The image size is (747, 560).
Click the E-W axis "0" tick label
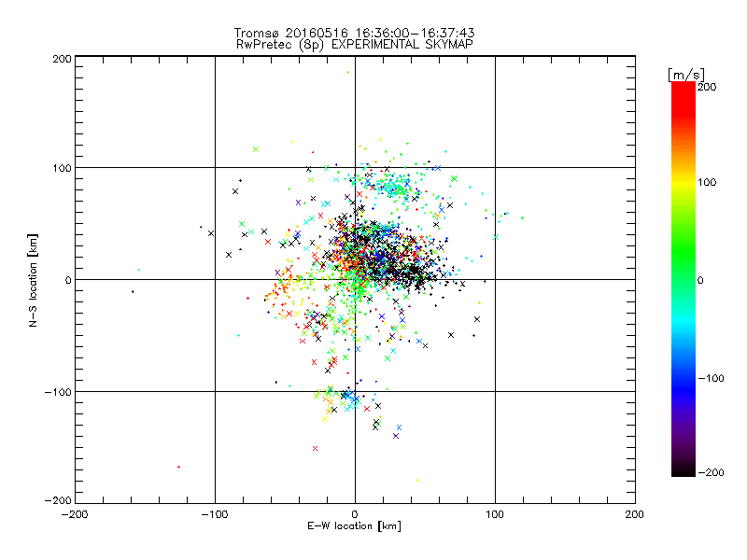point(355,514)
